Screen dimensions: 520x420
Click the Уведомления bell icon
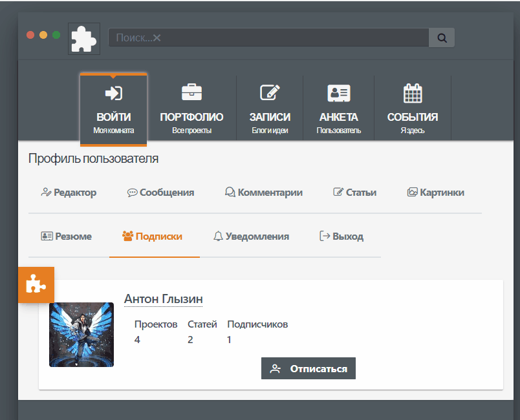[x=218, y=236]
